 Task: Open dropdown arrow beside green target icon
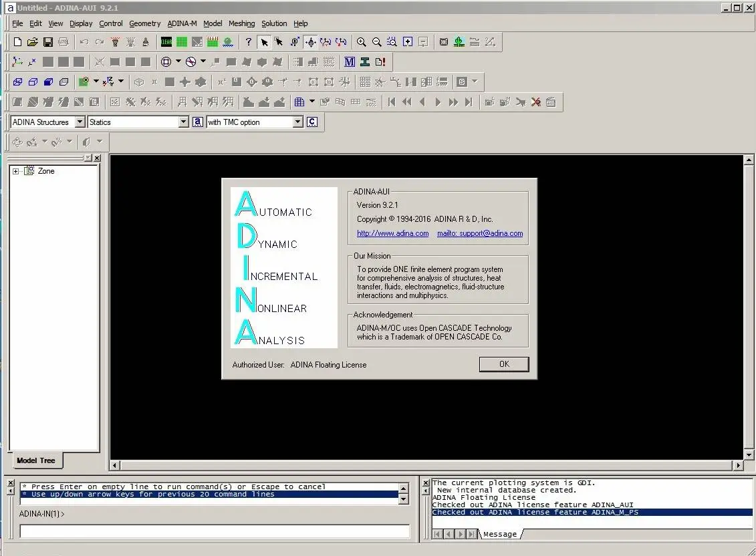[96, 82]
